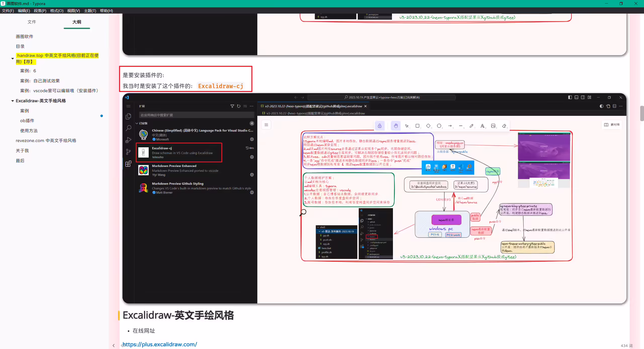The width and height of the screenshot is (644, 349).
Task: Select the Excalidraw selection arrow tool
Action: [407, 126]
